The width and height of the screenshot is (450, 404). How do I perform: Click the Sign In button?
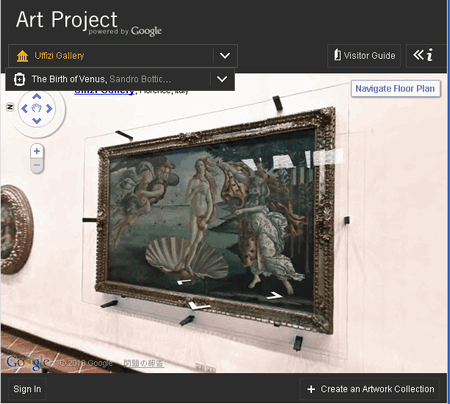[x=27, y=389]
